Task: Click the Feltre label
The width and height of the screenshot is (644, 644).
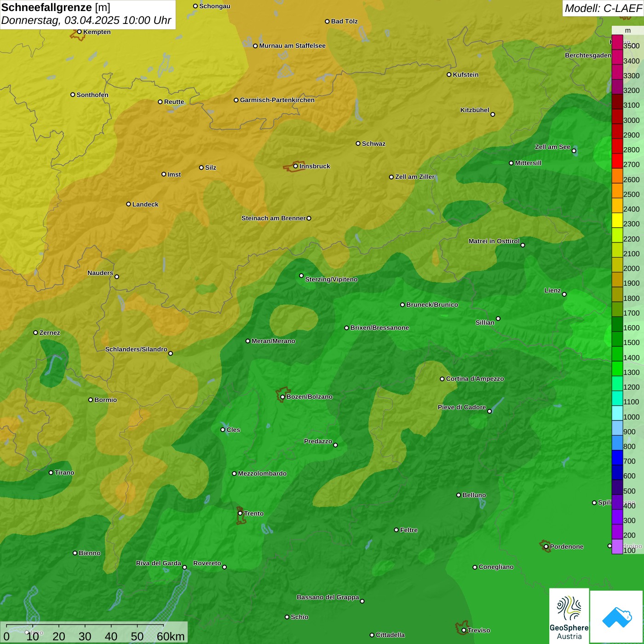Action: 409,530
